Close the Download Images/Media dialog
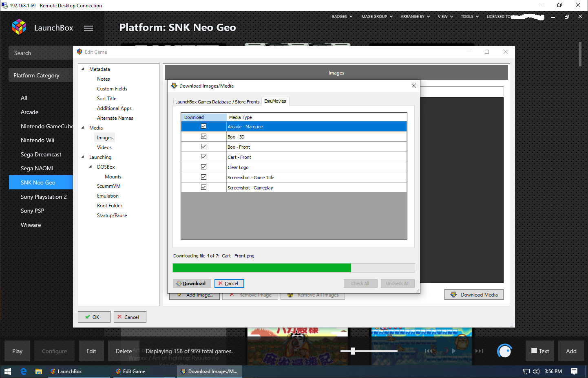The height and width of the screenshot is (378, 588). [414, 86]
